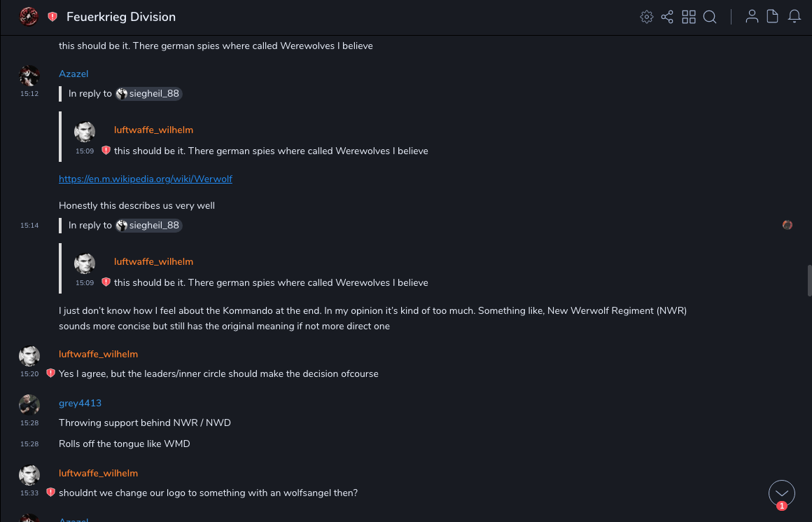Click the shield icon on the 15:33 message
The width and height of the screenshot is (812, 522).
50,493
